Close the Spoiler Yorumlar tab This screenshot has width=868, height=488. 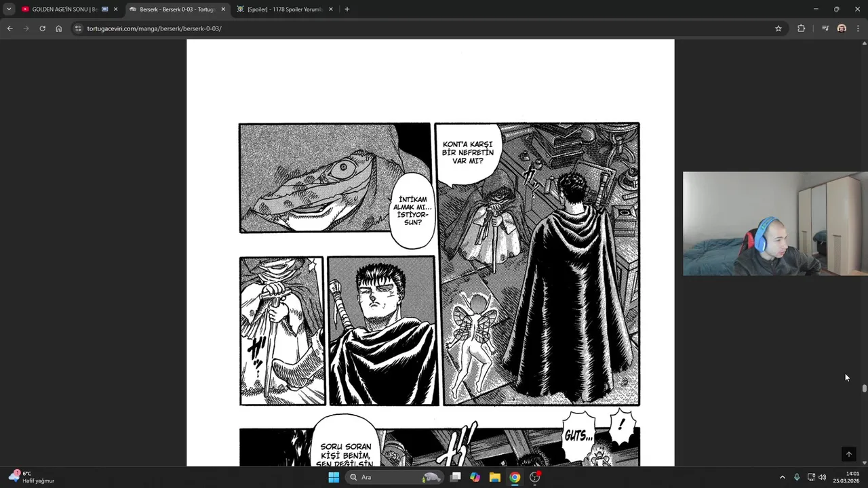pos(331,9)
